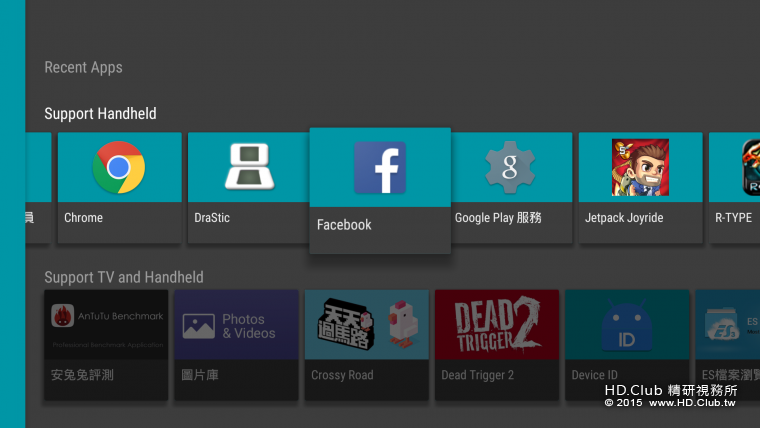Viewport: 760px width, 428px height.
Task: Open the R-TYPE game icon
Action: point(751,167)
